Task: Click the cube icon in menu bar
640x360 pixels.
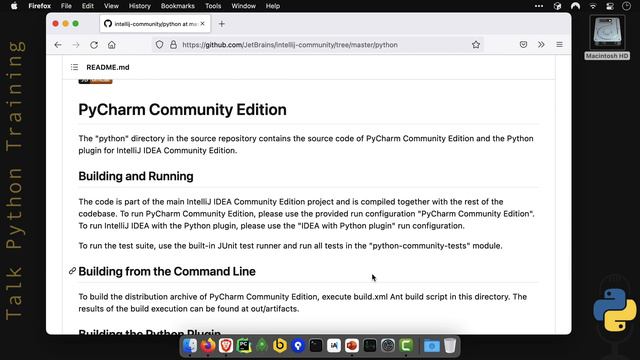Action: [557, 6]
